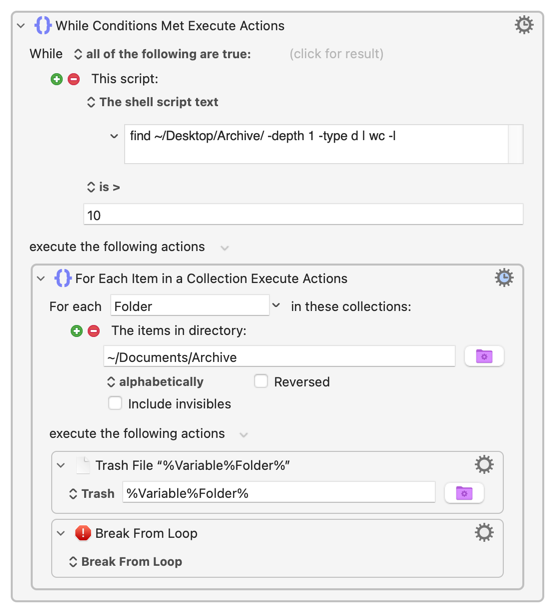
Task: Open the 'all of the following are true' popup
Action: (x=163, y=54)
